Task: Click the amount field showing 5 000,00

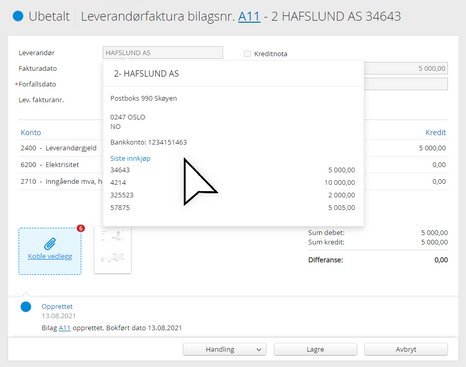Action: pyautogui.click(x=406, y=68)
